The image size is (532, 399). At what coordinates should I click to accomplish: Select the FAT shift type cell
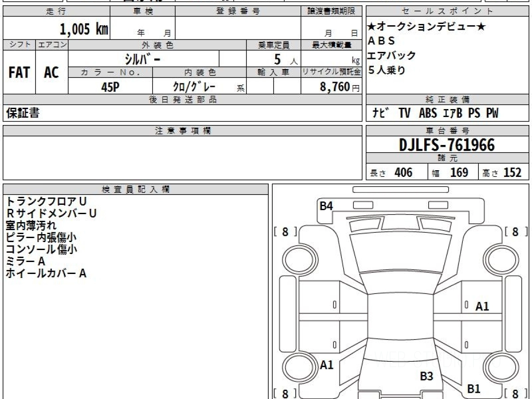pyautogui.click(x=19, y=73)
